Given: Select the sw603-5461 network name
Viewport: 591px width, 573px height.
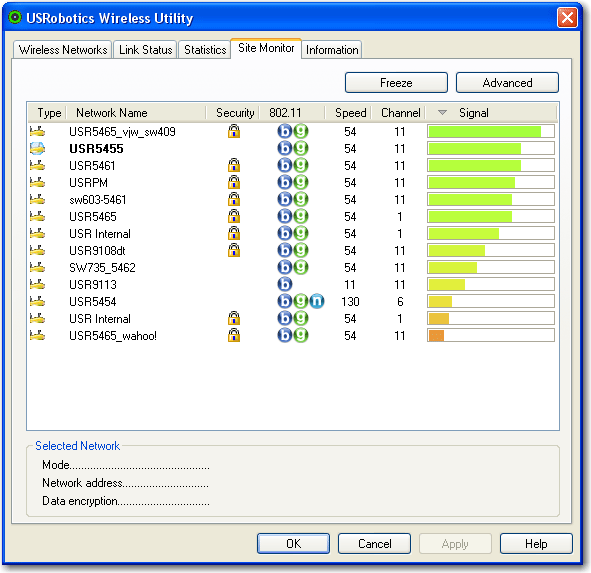Looking at the screenshot, I should point(97,199).
